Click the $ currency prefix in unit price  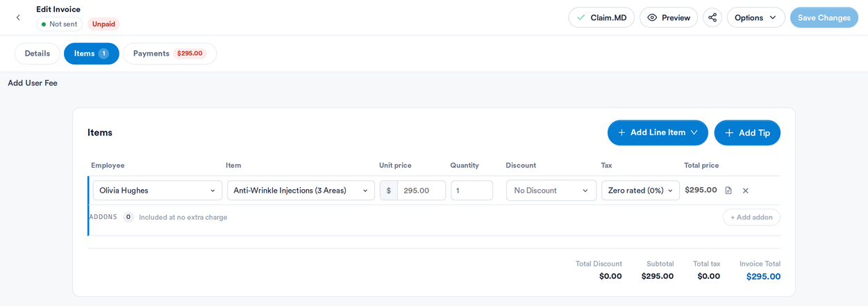(x=389, y=191)
